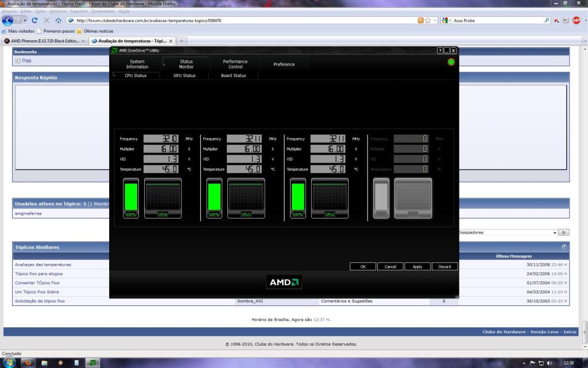This screenshot has height=368, width=588.
Task: Click the help question mark in AMD OverDrive
Action: 440,51
